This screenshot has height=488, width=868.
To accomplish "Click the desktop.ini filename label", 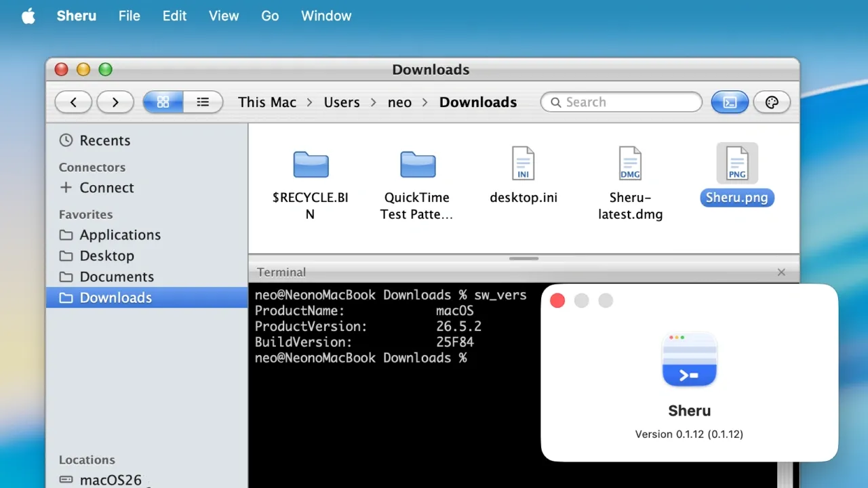I will pos(524,198).
